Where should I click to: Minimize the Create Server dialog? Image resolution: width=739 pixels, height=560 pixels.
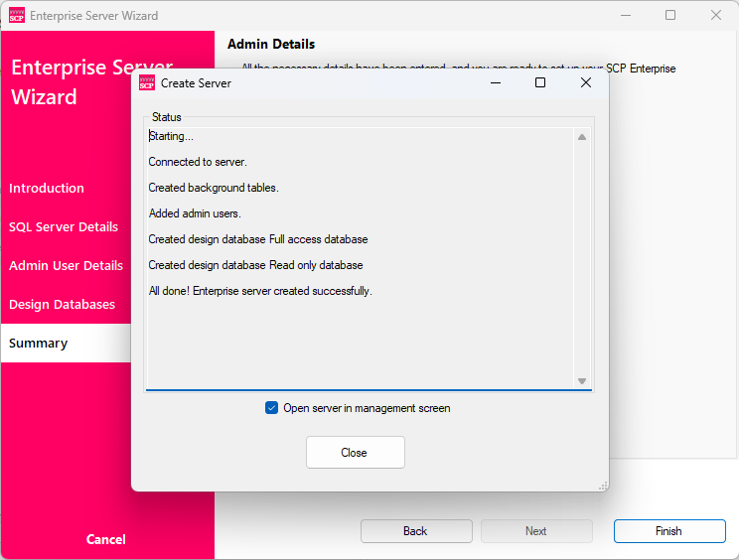click(x=496, y=82)
